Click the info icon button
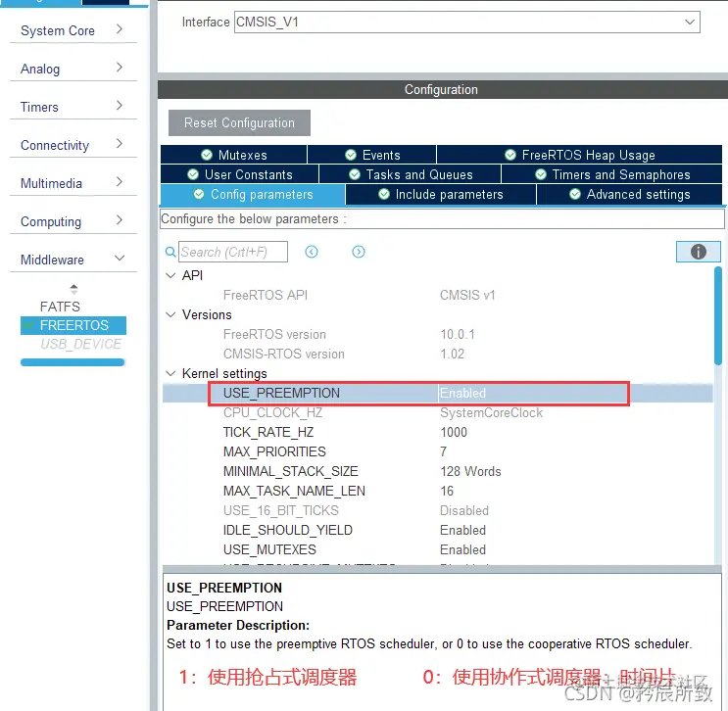The height and width of the screenshot is (711, 728). [x=698, y=252]
